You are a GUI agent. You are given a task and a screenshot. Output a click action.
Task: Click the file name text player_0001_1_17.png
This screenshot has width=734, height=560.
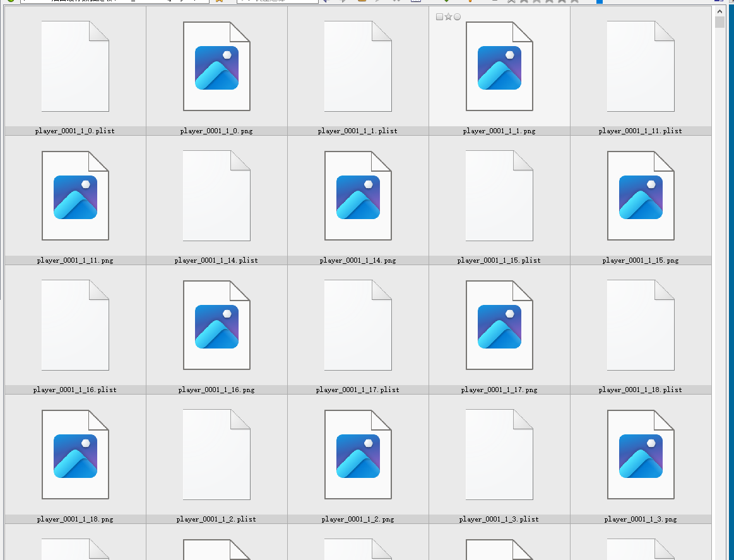click(499, 390)
